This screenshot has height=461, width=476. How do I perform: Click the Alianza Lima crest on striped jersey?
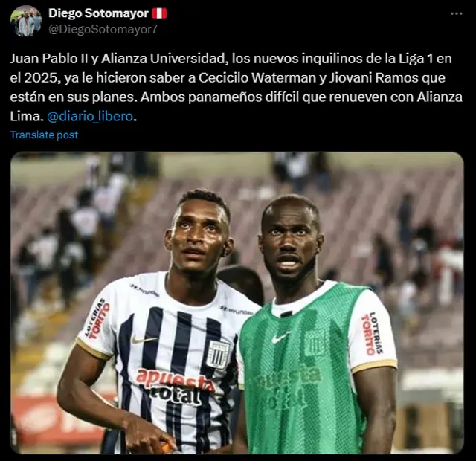(218, 355)
